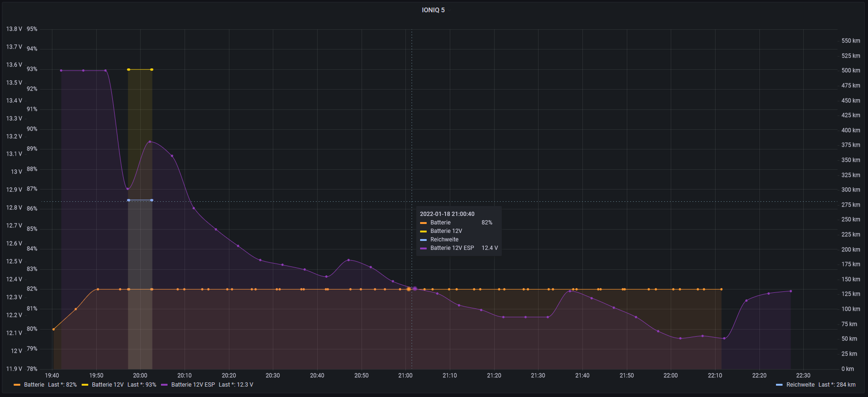
Task: Click the 21:00 time axis label
Action: coord(405,375)
